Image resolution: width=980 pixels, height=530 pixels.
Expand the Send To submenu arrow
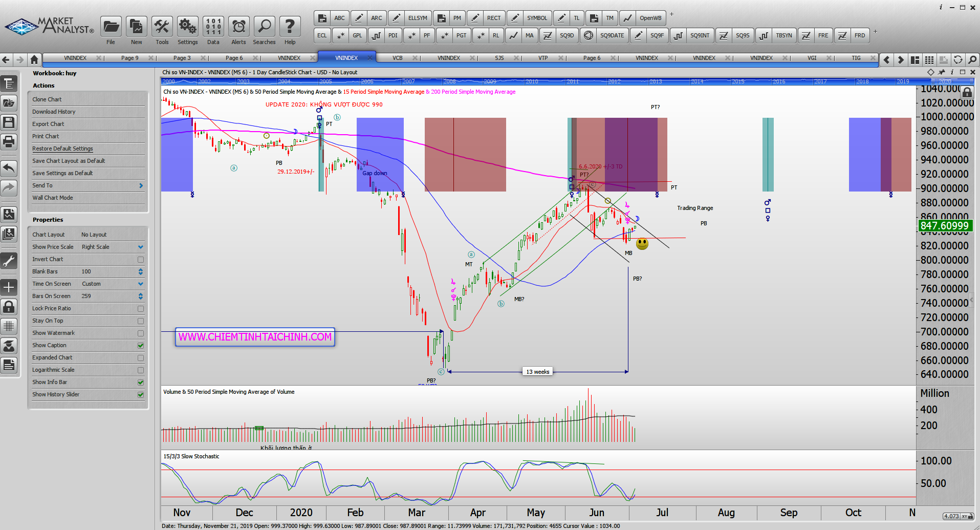point(141,186)
